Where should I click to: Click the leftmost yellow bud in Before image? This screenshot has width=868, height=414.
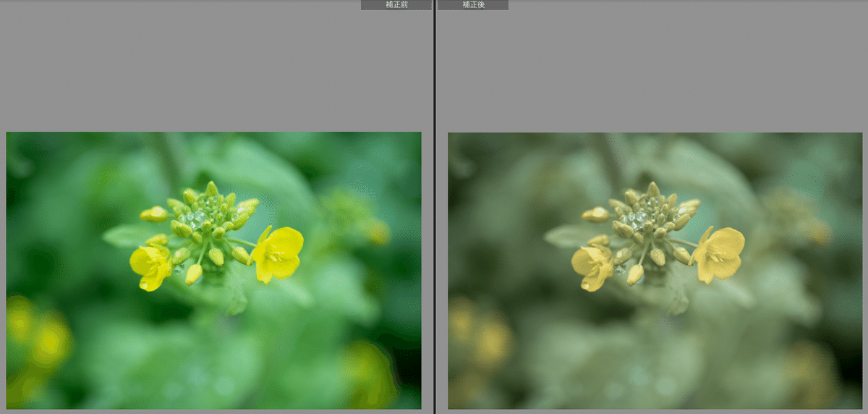coord(153,214)
